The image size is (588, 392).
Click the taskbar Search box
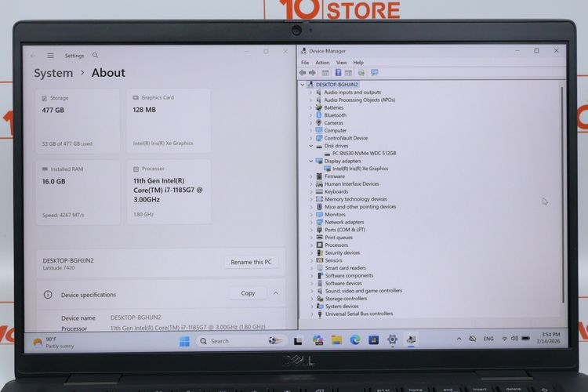click(241, 341)
